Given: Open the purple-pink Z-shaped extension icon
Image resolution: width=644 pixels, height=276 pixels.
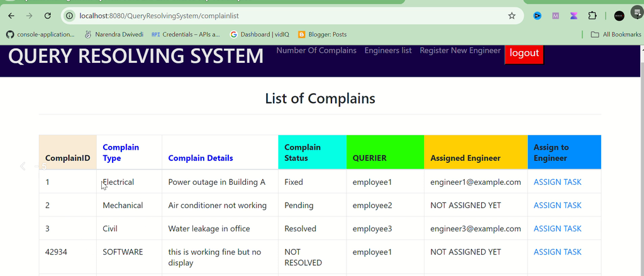Looking at the screenshot, I should (x=574, y=16).
